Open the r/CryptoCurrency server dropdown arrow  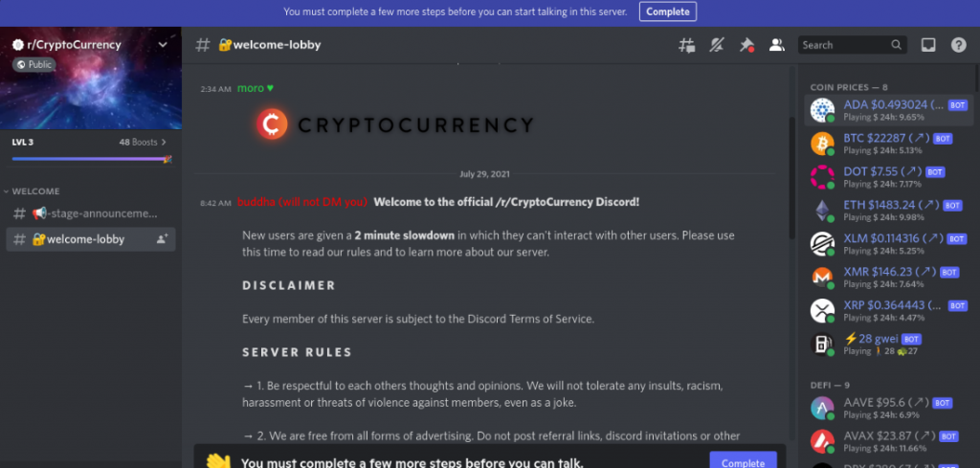163,45
